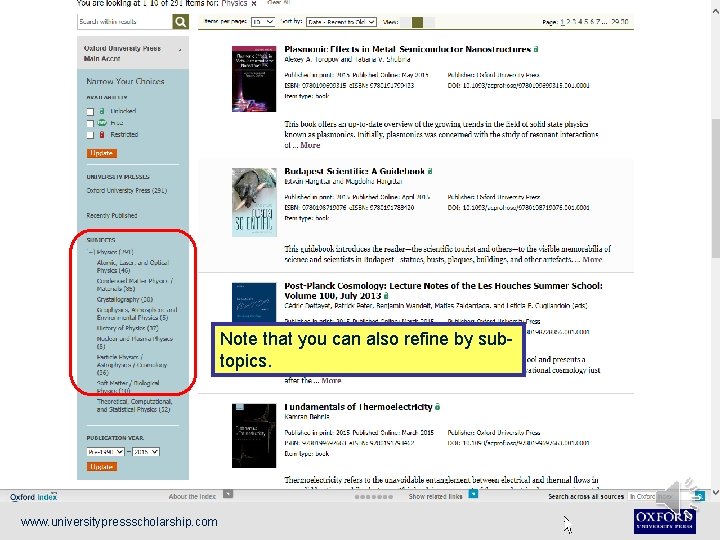Click the Recently Published link
Image resolution: width=720 pixels, height=540 pixels.
[x=112, y=215]
